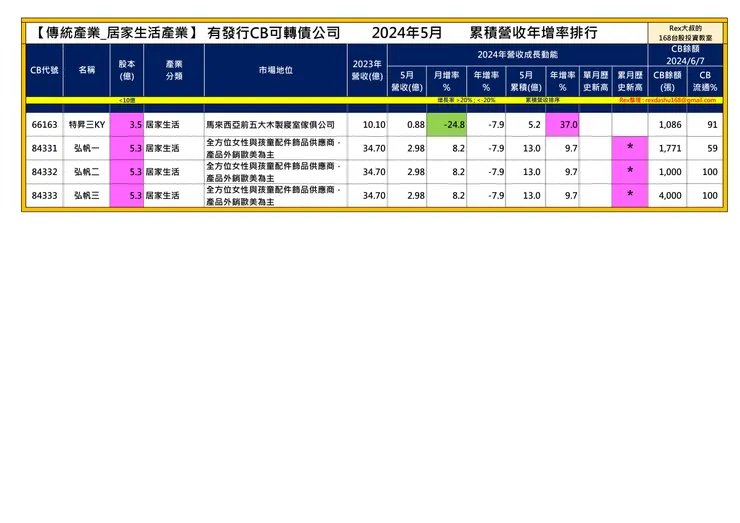Image resolution: width=740 pixels, height=523 pixels.
Task: Select the pink 37.0 growth cell
Action: point(562,125)
